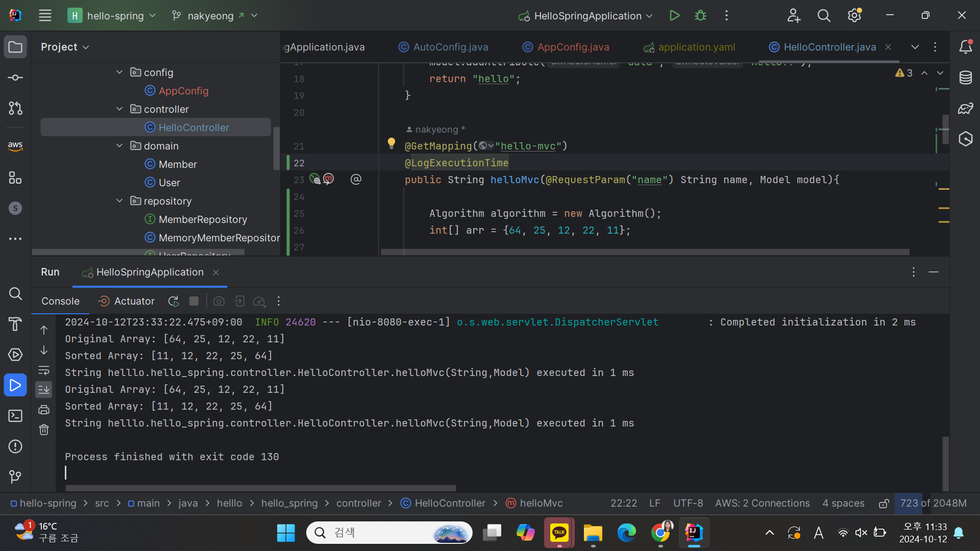This screenshot has width=980, height=551.
Task: Toggle read-only lock in status bar
Action: point(884,504)
